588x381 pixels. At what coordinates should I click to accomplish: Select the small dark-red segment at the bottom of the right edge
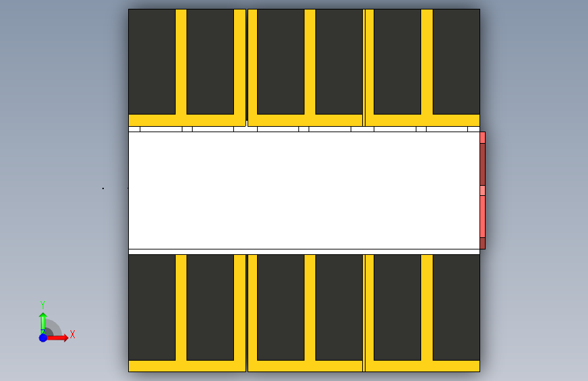[x=483, y=243]
